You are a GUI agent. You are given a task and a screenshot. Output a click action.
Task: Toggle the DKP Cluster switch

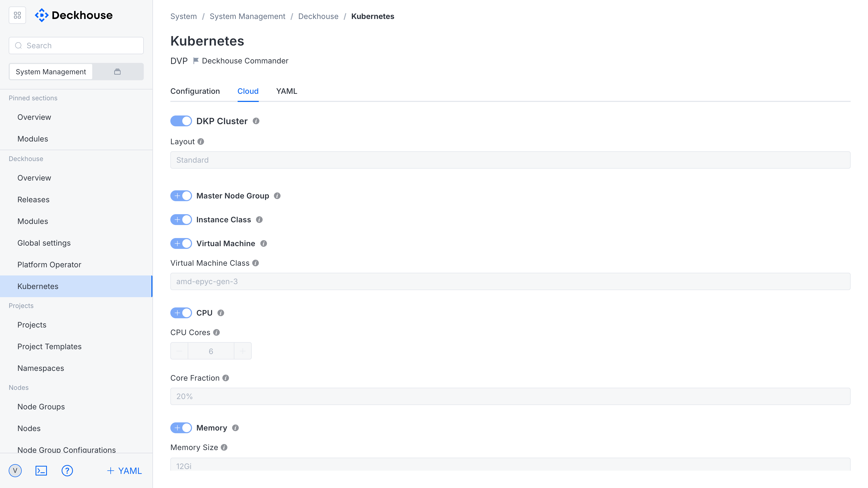[181, 121]
